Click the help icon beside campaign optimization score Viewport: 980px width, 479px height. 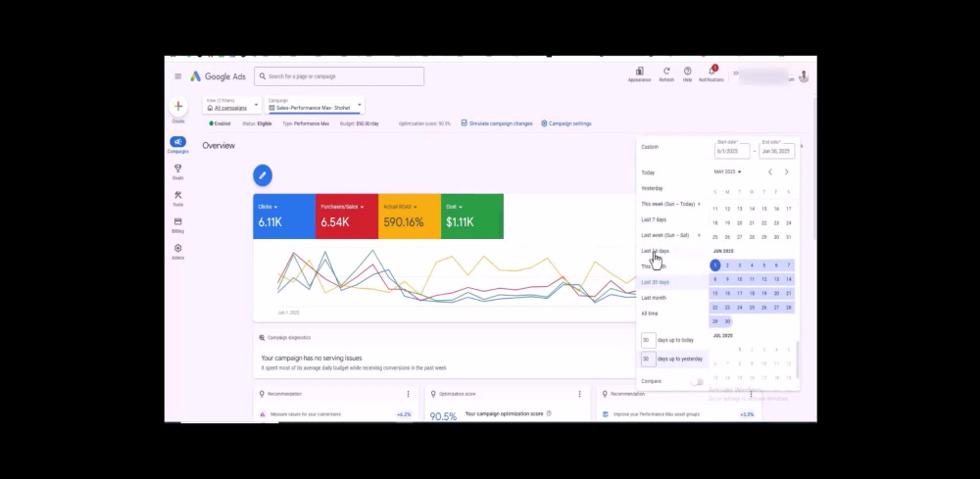click(549, 413)
